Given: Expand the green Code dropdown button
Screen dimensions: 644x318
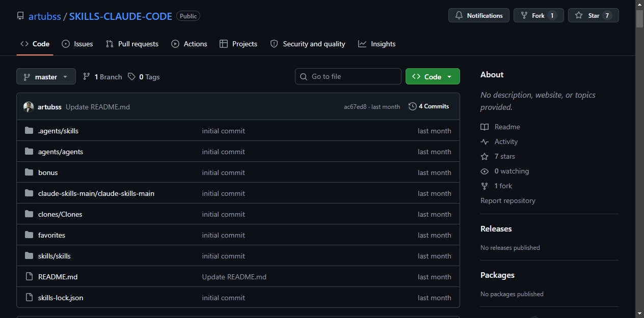Looking at the screenshot, I should 433,76.
